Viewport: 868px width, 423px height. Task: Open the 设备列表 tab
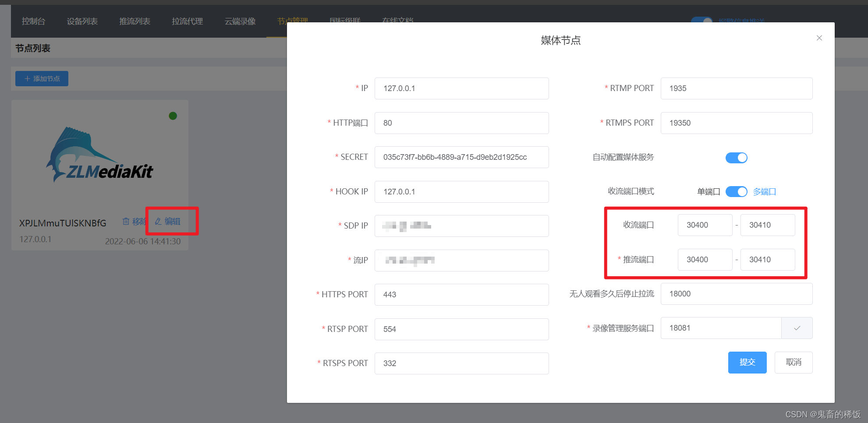[82, 21]
